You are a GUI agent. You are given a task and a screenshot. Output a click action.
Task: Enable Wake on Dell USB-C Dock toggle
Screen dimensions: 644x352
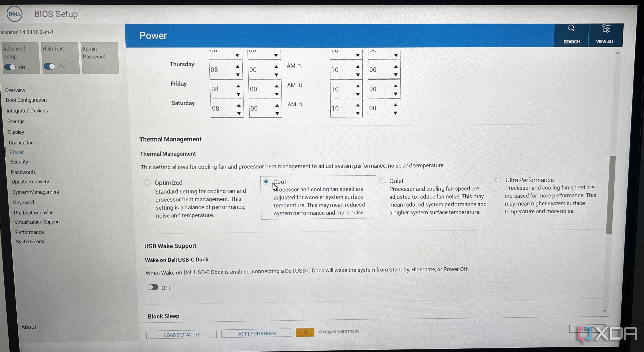(153, 287)
